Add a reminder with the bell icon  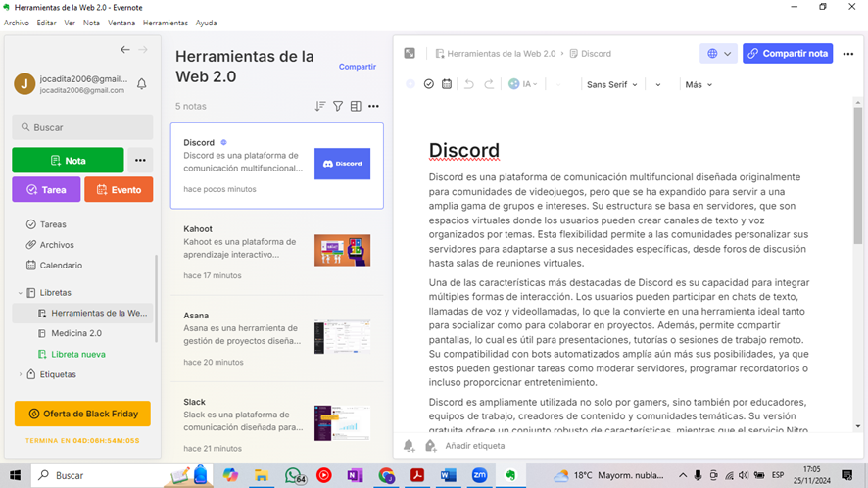410,445
